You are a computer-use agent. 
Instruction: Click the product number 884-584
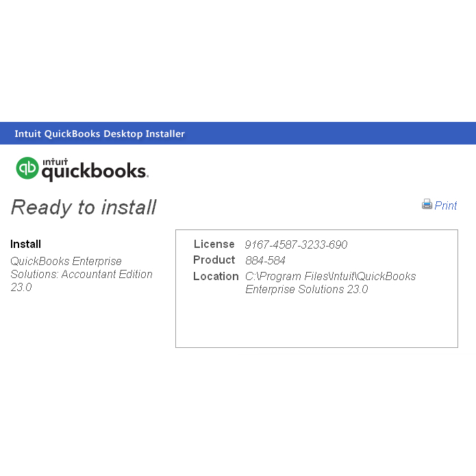coord(265,260)
